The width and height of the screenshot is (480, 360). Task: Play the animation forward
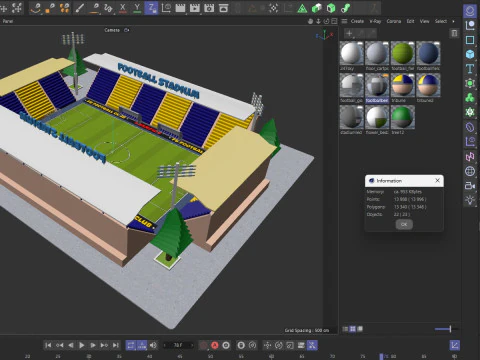[x=82, y=345]
